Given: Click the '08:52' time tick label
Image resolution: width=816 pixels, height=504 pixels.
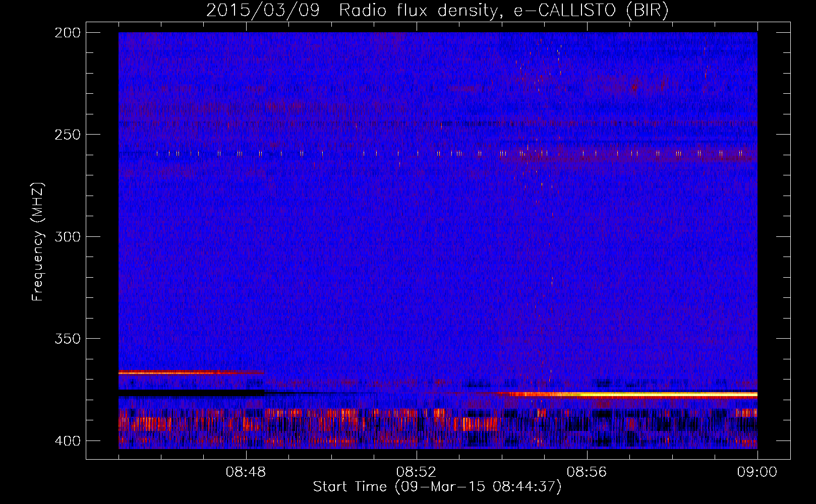Looking at the screenshot, I should 416,472.
